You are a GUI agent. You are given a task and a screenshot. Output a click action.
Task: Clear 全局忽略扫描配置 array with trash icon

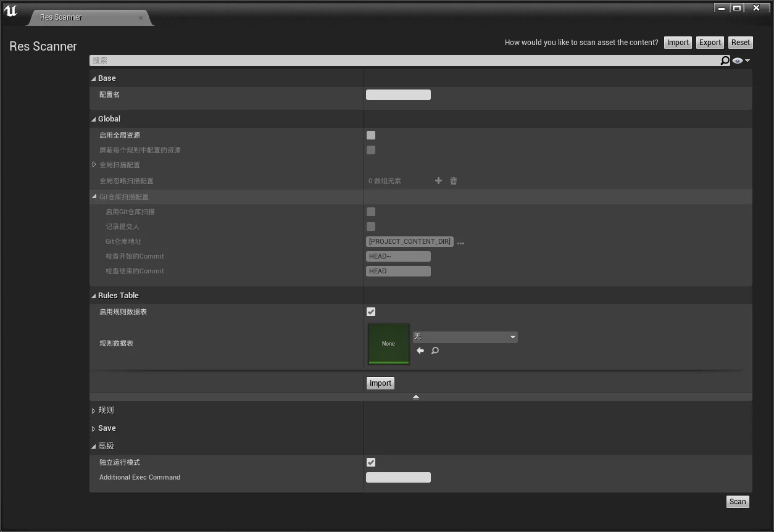pyautogui.click(x=454, y=181)
